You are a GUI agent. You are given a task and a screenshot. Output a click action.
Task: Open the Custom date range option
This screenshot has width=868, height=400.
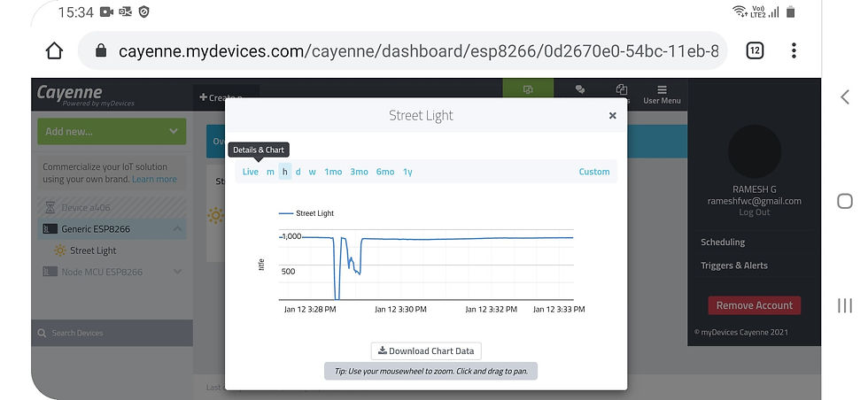tap(594, 172)
